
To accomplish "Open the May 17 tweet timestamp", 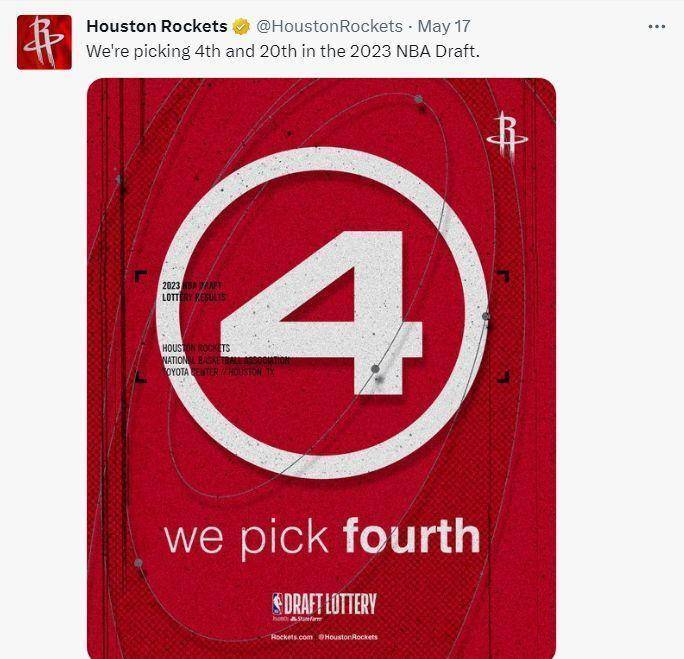I will (x=444, y=26).
